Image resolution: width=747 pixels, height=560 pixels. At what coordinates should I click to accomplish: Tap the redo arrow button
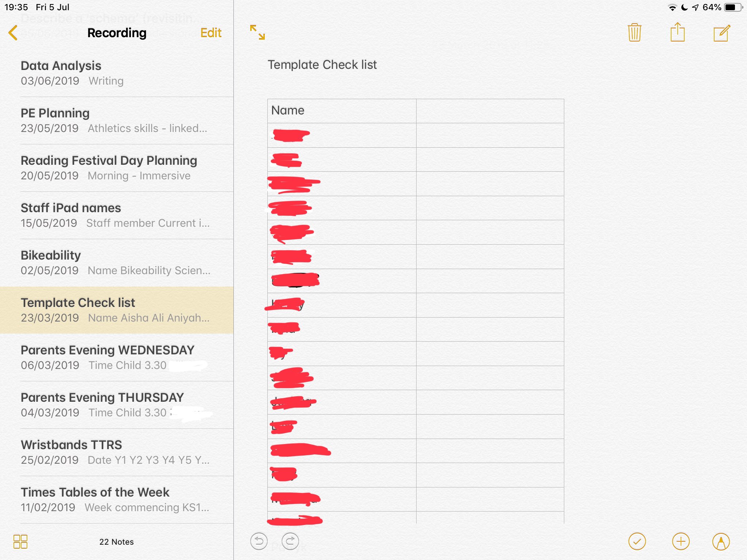pyautogui.click(x=290, y=541)
